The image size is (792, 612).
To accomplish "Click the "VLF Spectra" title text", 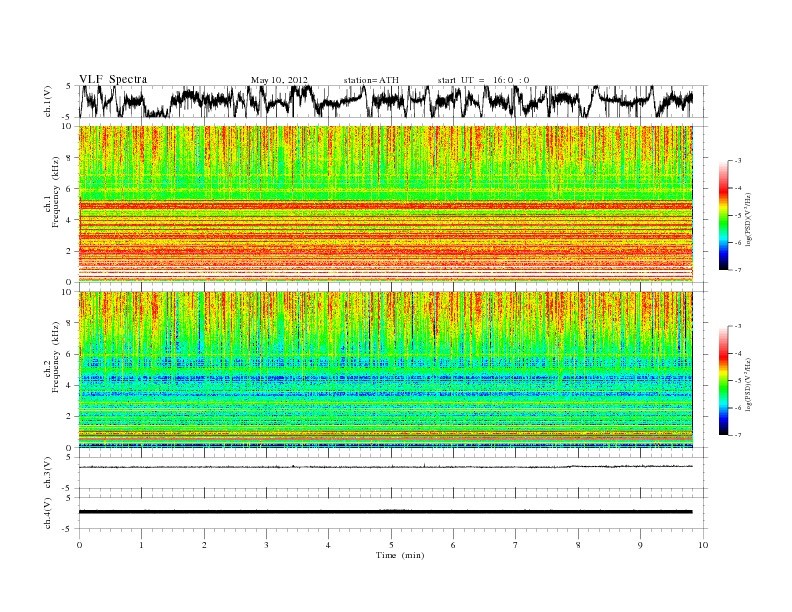I will 113,79.
